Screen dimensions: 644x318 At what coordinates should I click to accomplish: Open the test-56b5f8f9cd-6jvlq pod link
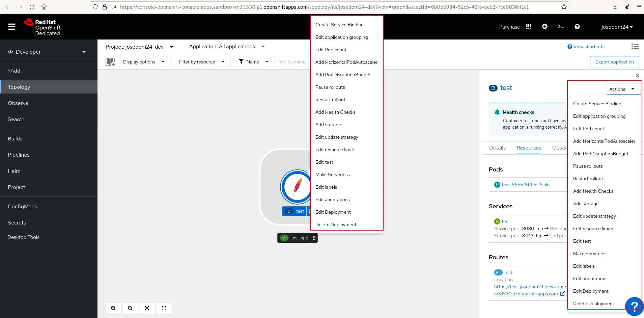point(525,185)
